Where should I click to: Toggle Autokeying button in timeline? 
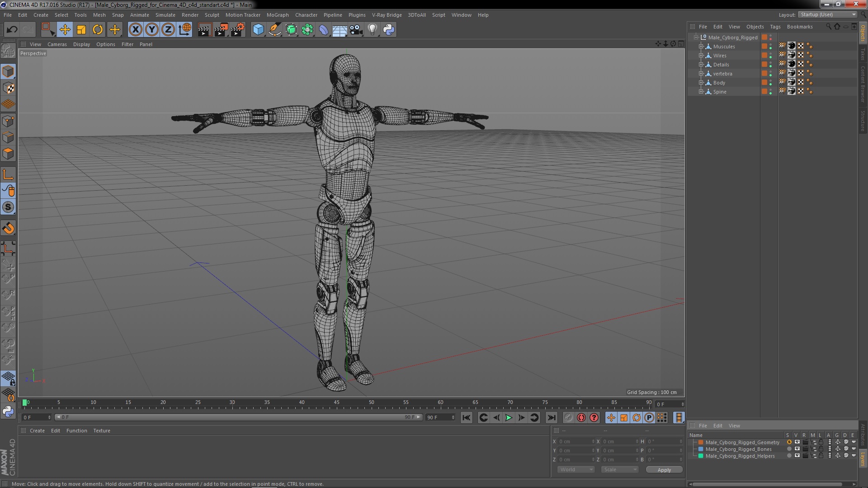point(581,418)
